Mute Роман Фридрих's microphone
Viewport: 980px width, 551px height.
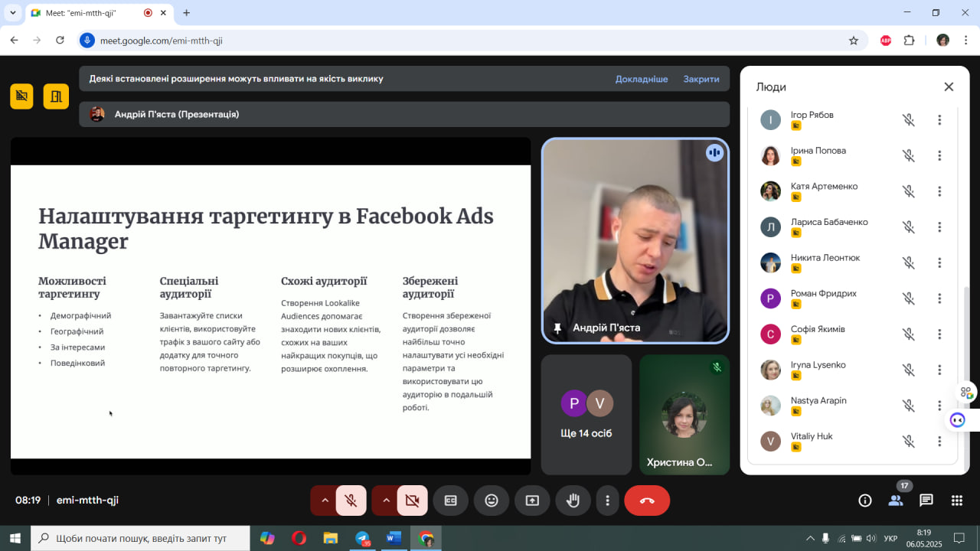(x=909, y=298)
